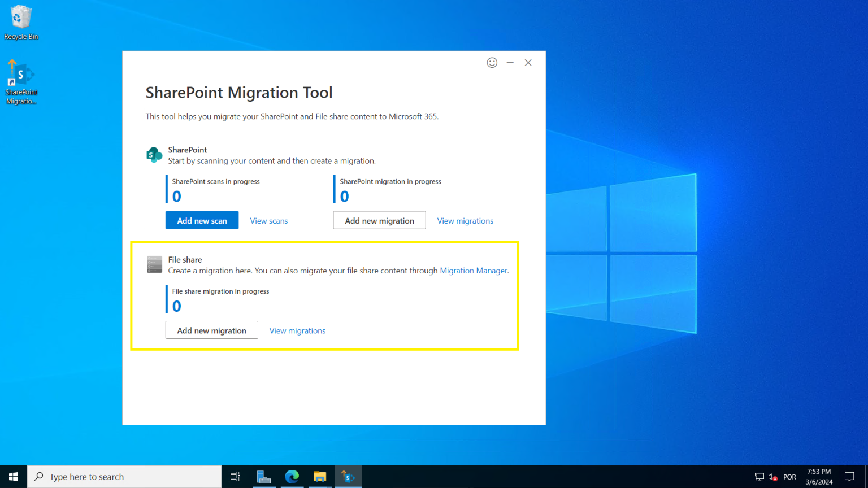Image resolution: width=868 pixels, height=488 pixels.
Task: Open File Explorer from the taskbar
Action: pyautogui.click(x=320, y=476)
